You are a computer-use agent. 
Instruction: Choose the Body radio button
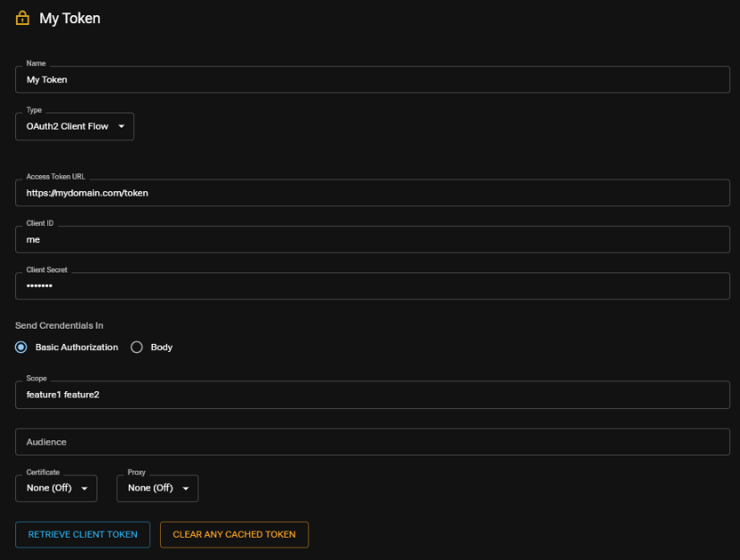coord(137,347)
